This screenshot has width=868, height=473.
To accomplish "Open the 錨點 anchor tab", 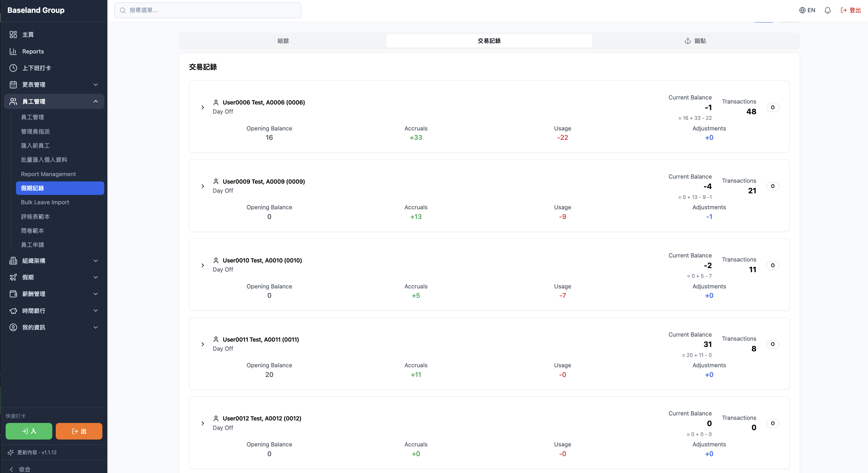I will [x=695, y=41].
